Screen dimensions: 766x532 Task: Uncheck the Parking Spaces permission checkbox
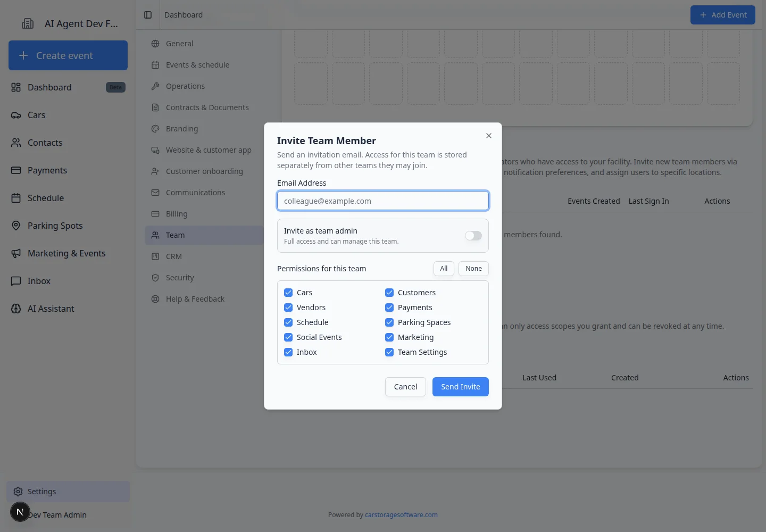pyautogui.click(x=389, y=322)
